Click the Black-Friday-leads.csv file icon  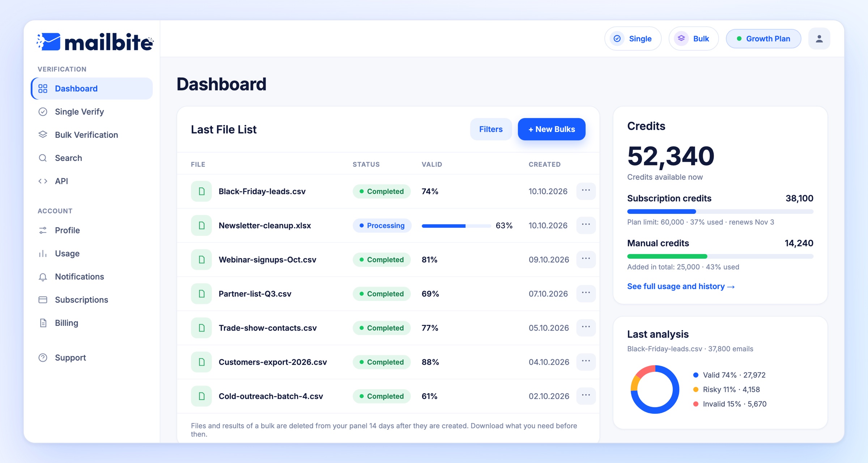(x=201, y=191)
